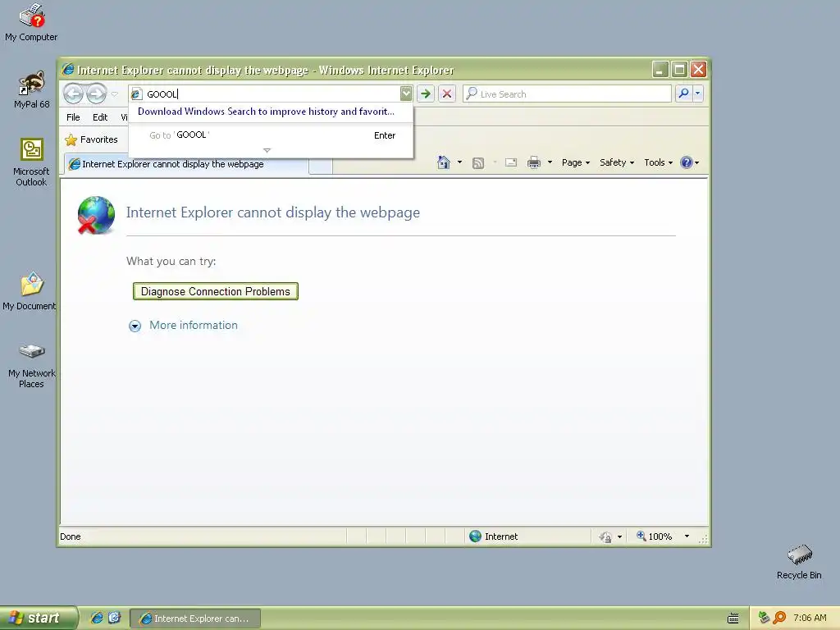
Task: Open the Print options dropdown arrow
Action: pos(550,162)
